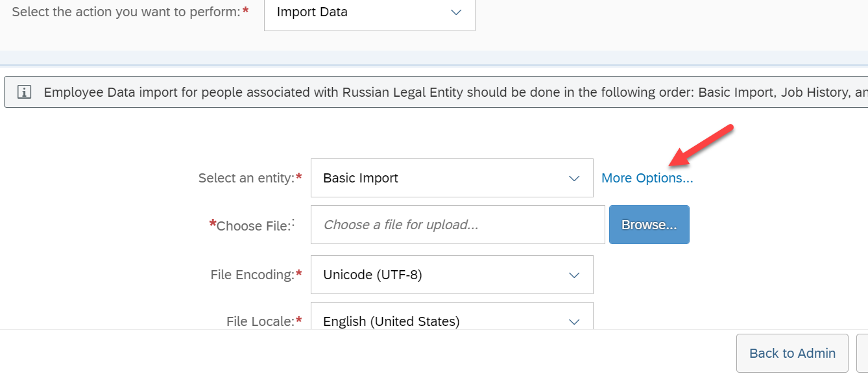Click the Russian Legal Entity information message
This screenshot has height=374, width=868.
tap(436, 92)
